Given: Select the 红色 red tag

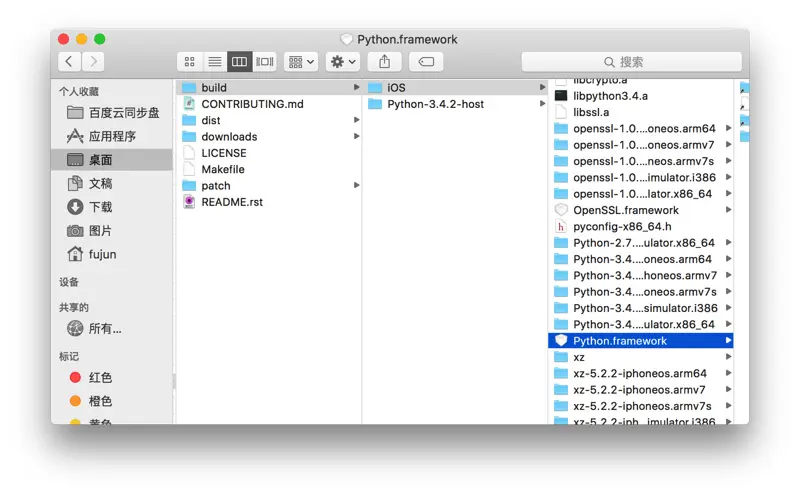Looking at the screenshot, I should (113, 378).
